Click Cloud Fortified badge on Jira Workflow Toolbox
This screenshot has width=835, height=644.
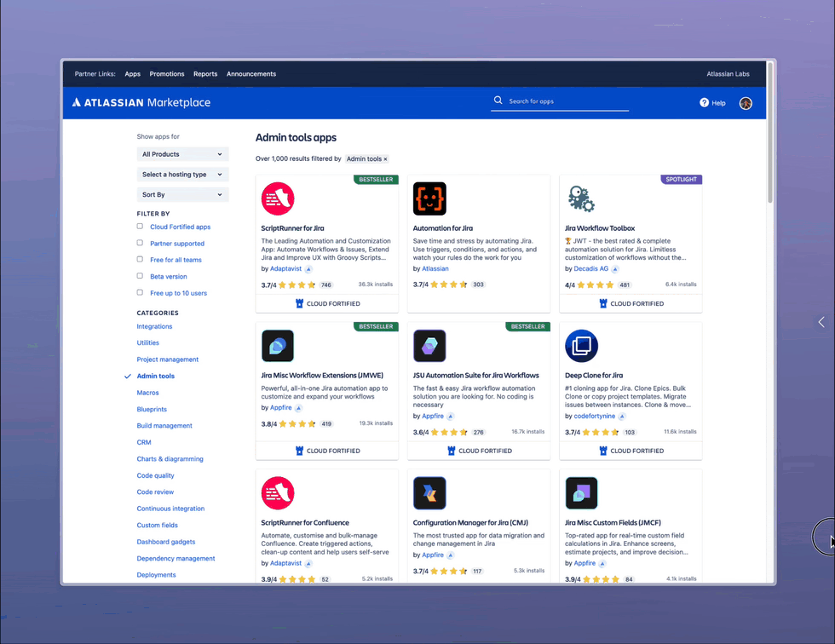[x=631, y=303]
